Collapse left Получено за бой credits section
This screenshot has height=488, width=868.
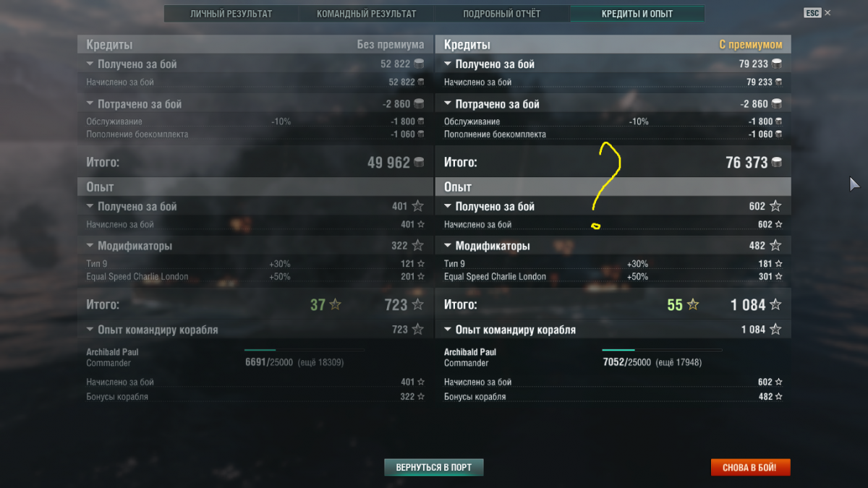(x=90, y=64)
